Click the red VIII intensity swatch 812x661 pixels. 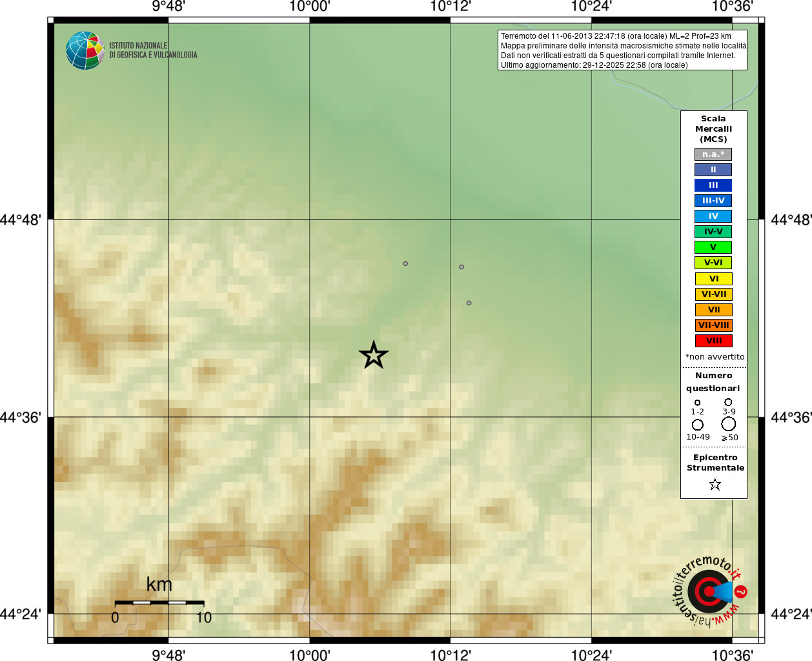(x=713, y=341)
